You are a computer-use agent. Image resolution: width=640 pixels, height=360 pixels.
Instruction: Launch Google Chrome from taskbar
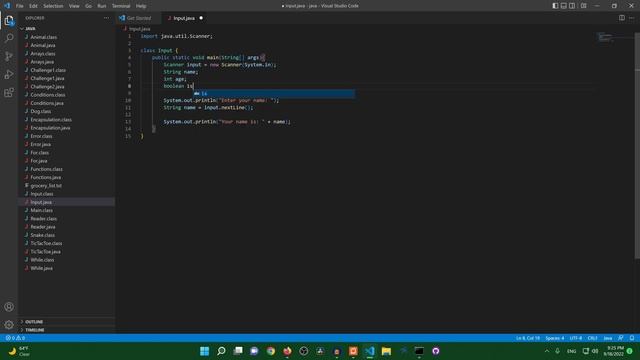click(x=271, y=351)
